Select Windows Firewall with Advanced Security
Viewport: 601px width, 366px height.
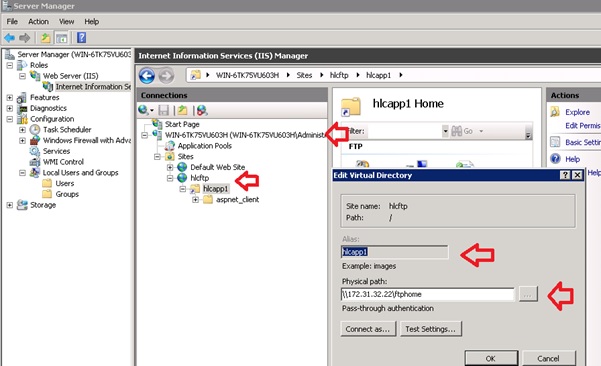coord(87,140)
